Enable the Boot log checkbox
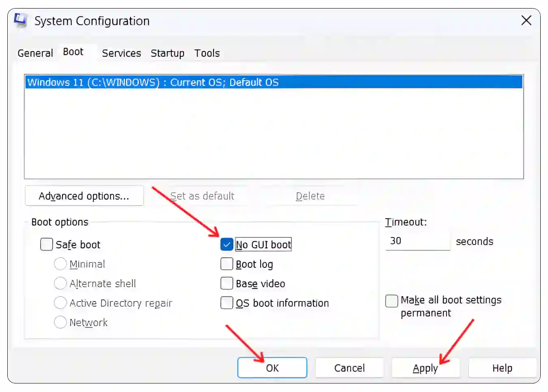The width and height of the screenshot is (548, 392). coord(227,264)
